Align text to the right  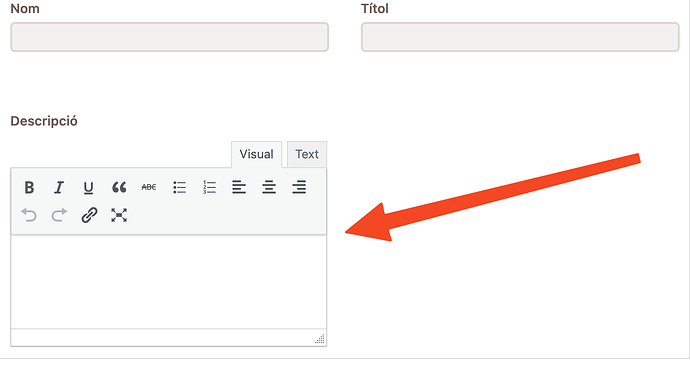coord(299,188)
